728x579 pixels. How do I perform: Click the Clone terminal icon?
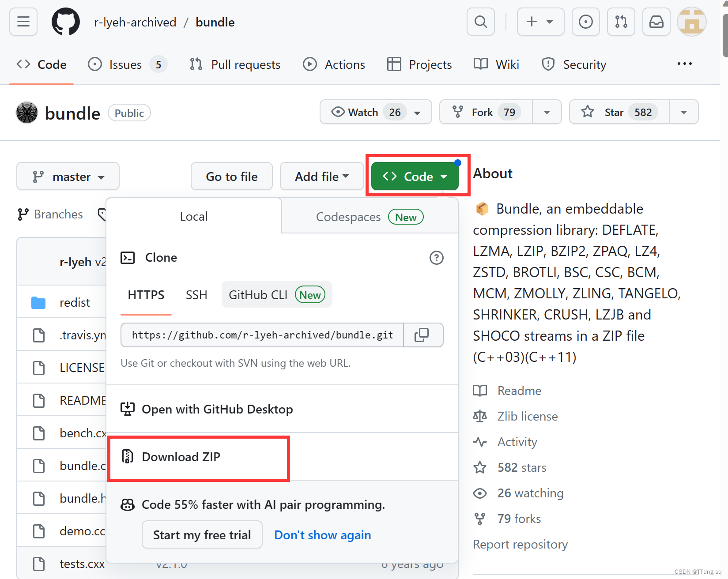coord(128,257)
